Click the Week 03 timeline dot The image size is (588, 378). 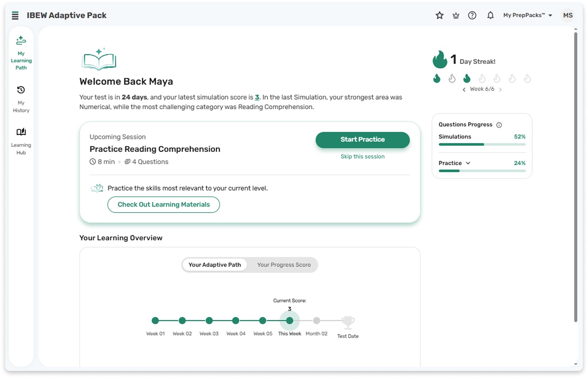[209, 320]
